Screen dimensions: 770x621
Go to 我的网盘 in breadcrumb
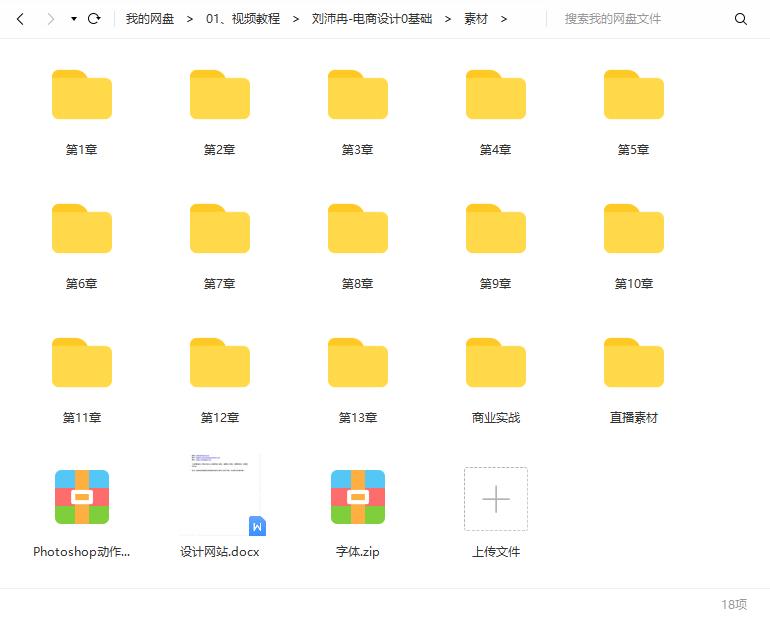pyautogui.click(x=150, y=19)
